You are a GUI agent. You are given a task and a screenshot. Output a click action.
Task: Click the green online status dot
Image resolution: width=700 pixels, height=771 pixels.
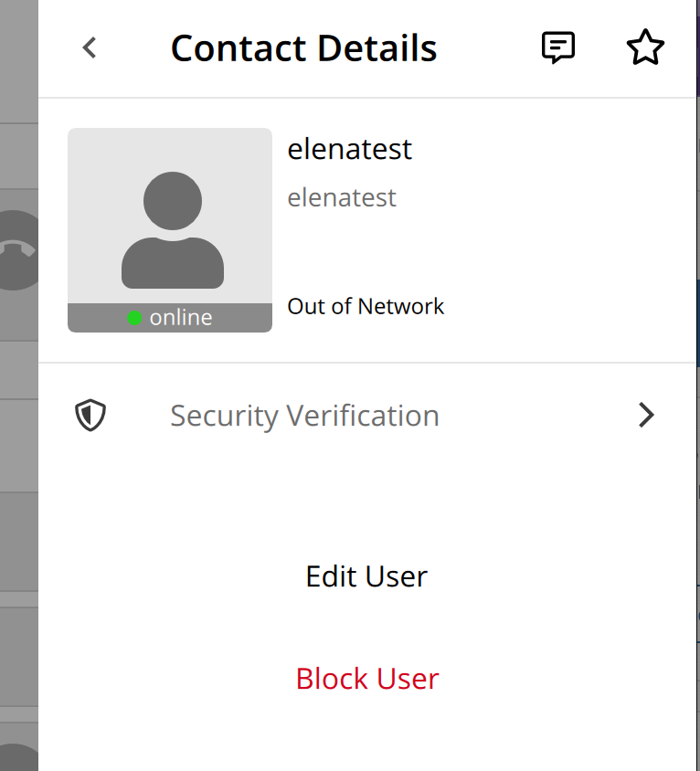(x=134, y=318)
